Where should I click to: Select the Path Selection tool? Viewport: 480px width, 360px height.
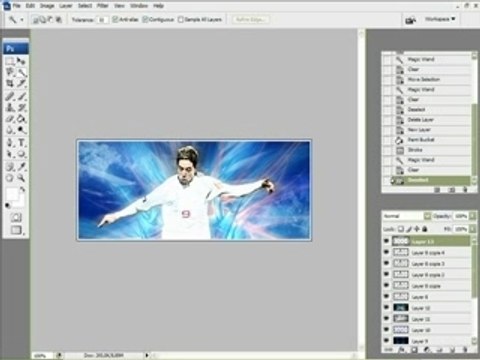10,154
